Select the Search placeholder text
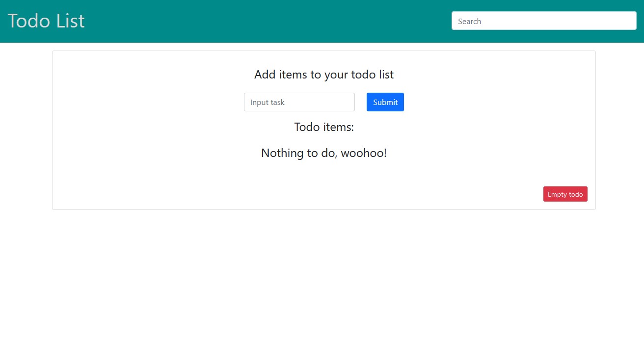 468,21
